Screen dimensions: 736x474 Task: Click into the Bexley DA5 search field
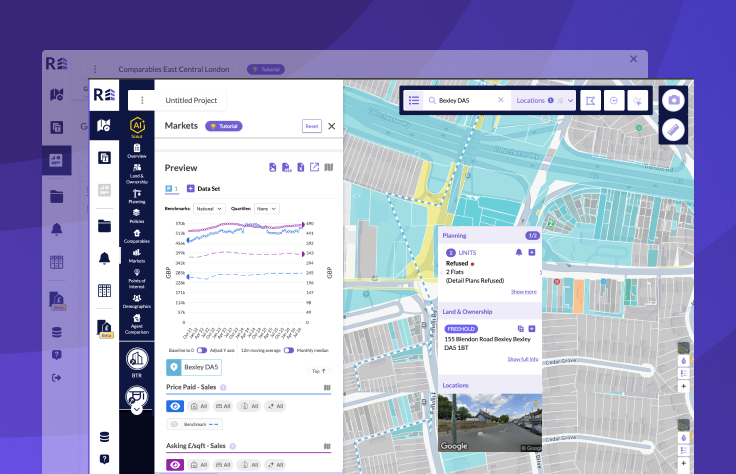(466, 100)
